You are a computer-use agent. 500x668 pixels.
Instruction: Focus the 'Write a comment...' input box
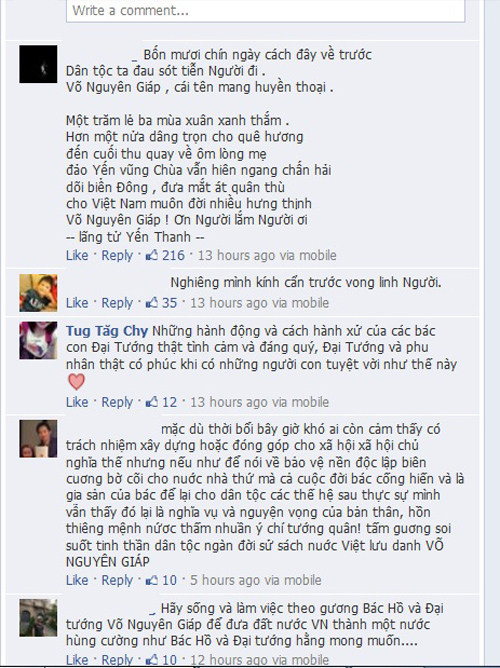pos(265,11)
